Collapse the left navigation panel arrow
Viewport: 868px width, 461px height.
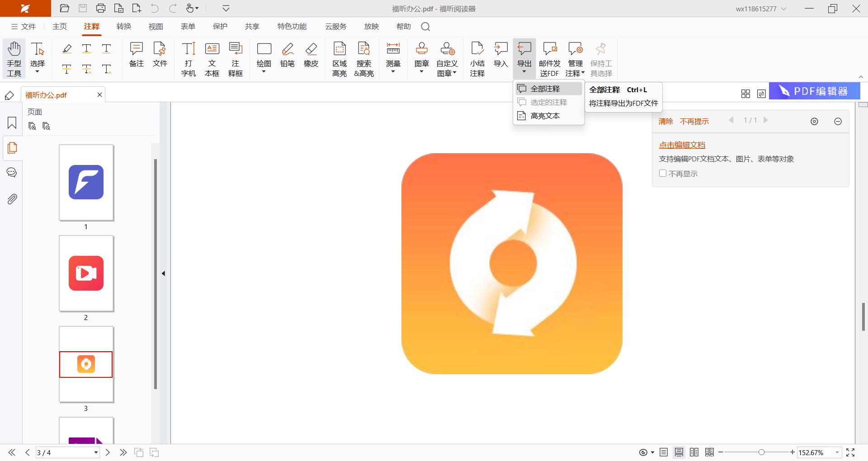[163, 273]
